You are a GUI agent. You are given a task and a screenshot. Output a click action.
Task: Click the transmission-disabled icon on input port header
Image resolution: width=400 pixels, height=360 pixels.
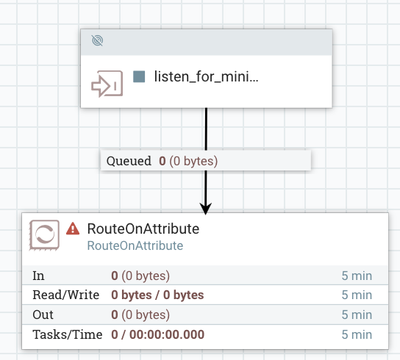(x=97, y=41)
